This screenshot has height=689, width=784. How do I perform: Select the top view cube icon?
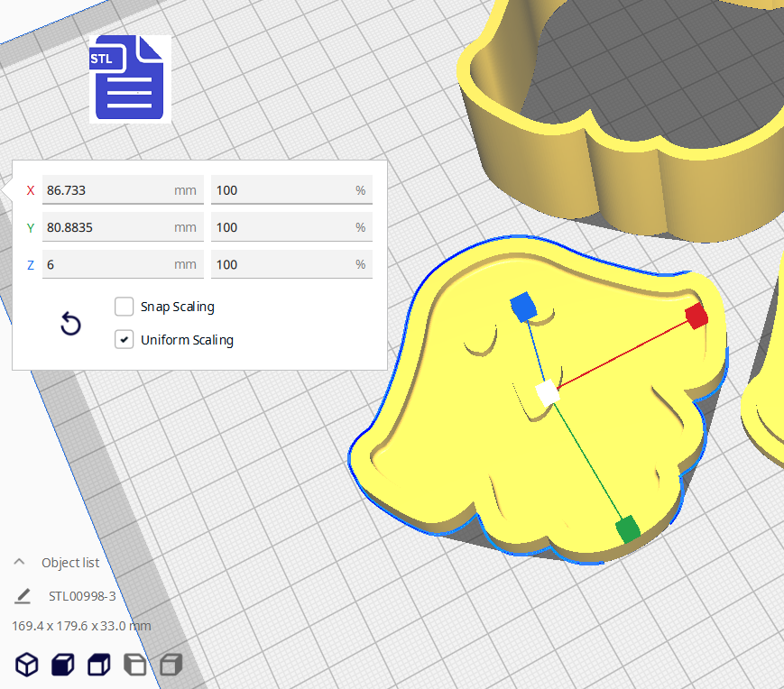coord(97,666)
